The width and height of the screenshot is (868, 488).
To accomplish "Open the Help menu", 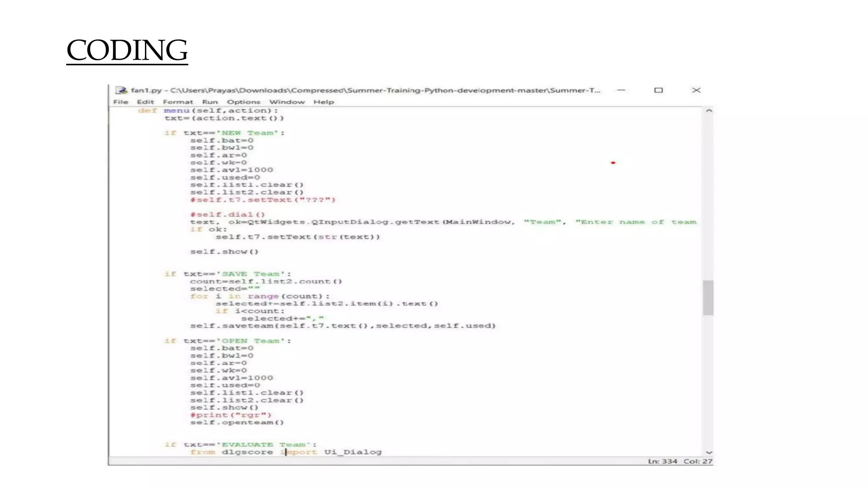I will [323, 102].
